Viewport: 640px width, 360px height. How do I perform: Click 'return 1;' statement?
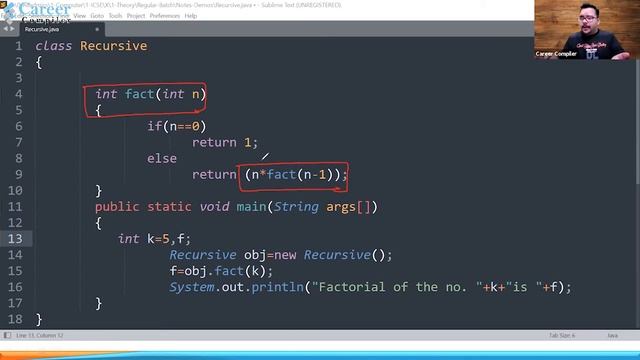pos(225,142)
